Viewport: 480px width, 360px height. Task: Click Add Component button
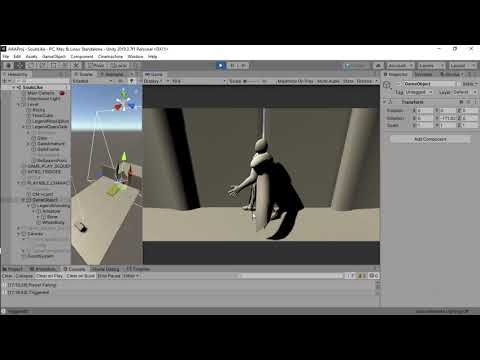coord(430,139)
